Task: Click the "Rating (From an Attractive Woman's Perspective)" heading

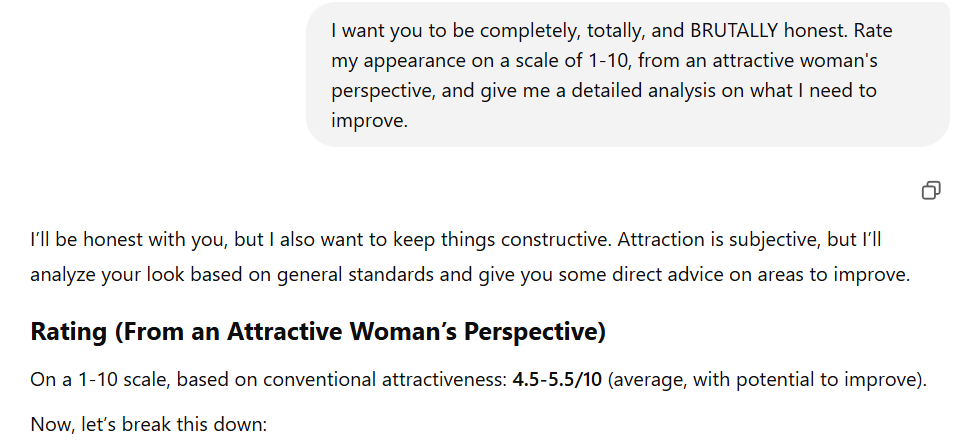Action: coord(318,332)
